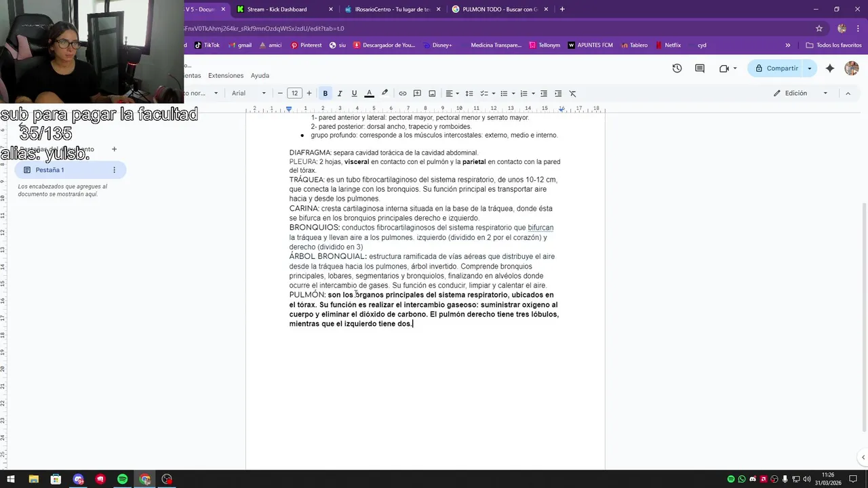This screenshot has width=868, height=488.
Task: Edit the font size field showing 12
Action: click(294, 94)
